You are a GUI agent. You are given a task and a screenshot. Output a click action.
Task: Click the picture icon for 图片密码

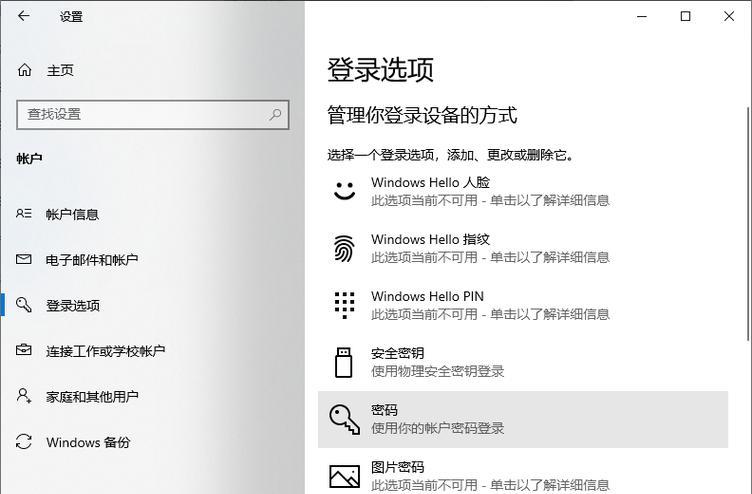tap(344, 476)
